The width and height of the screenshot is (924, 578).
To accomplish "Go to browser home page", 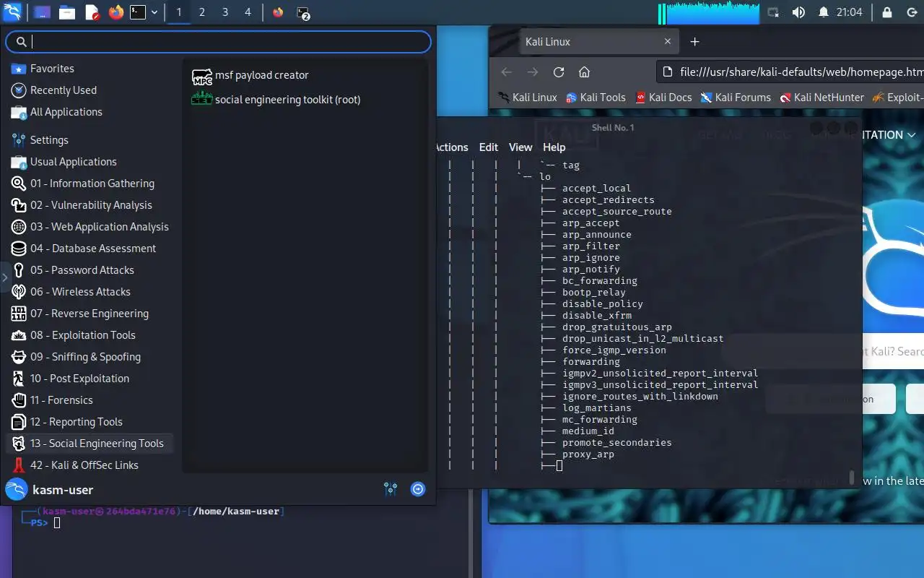I will tap(585, 72).
